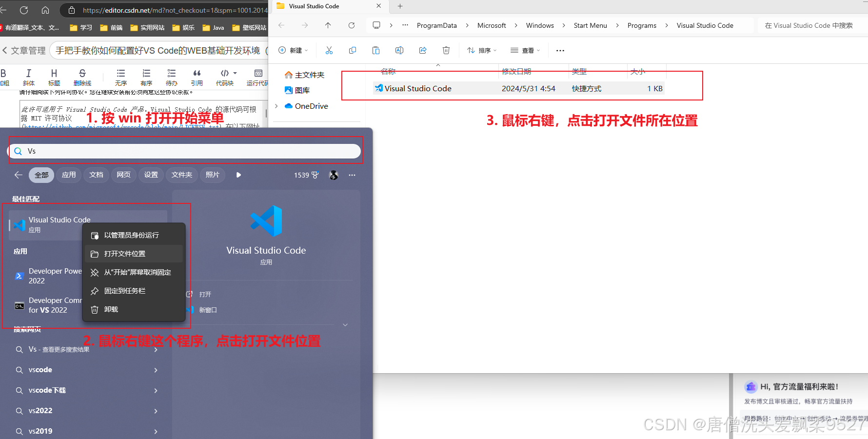868x439 pixels.
Task: Expand vs2022 search suggestion arrow
Action: [x=156, y=411]
